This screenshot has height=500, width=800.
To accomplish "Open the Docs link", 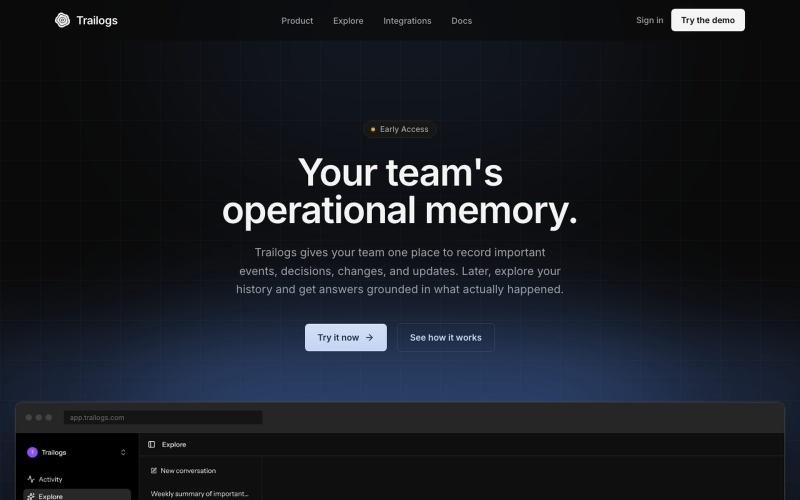I will point(461,21).
